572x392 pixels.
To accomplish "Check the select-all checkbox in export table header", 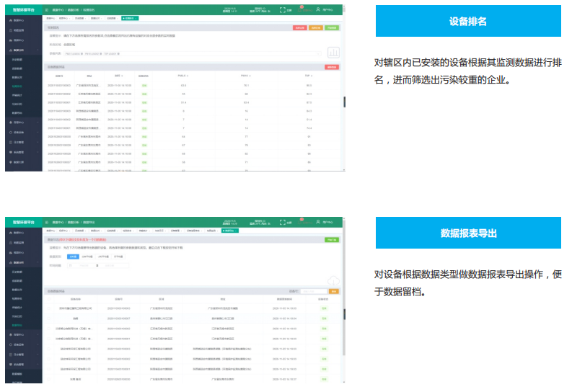I will pos(48,298).
